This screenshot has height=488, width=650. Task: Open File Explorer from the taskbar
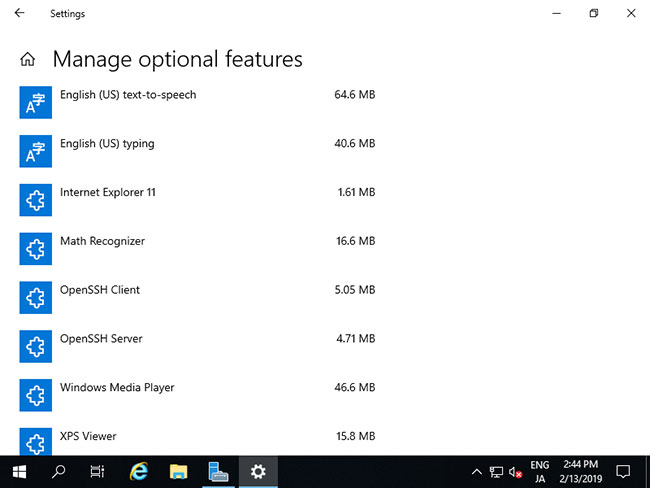(179, 472)
